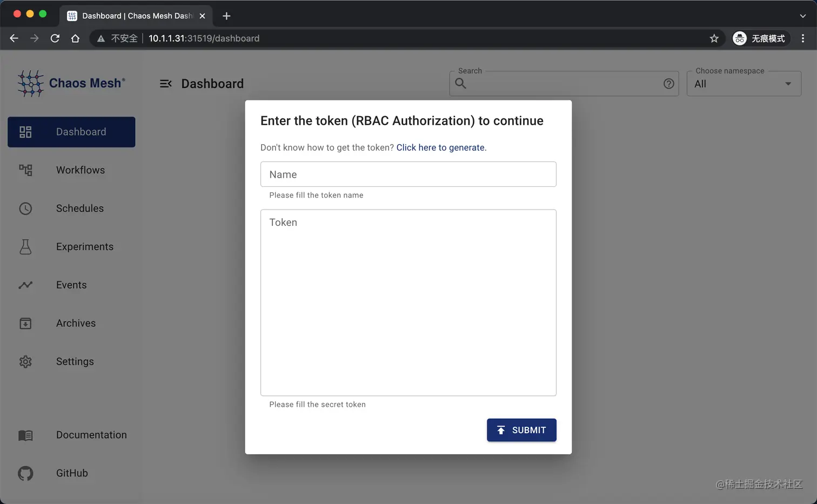This screenshot has width=817, height=504.
Task: Reload the page
Action: coord(55,38)
